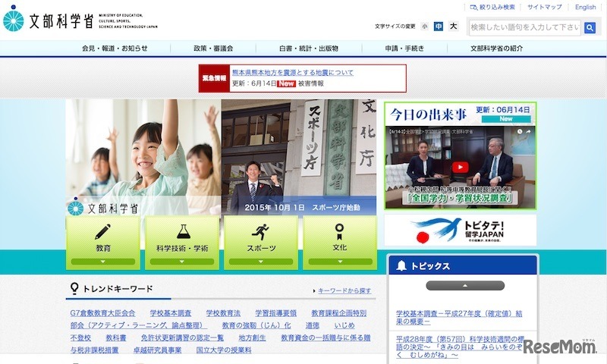The width and height of the screenshot is (607, 364).
Task: Open 不登校 keyword link
Action: click(x=80, y=337)
